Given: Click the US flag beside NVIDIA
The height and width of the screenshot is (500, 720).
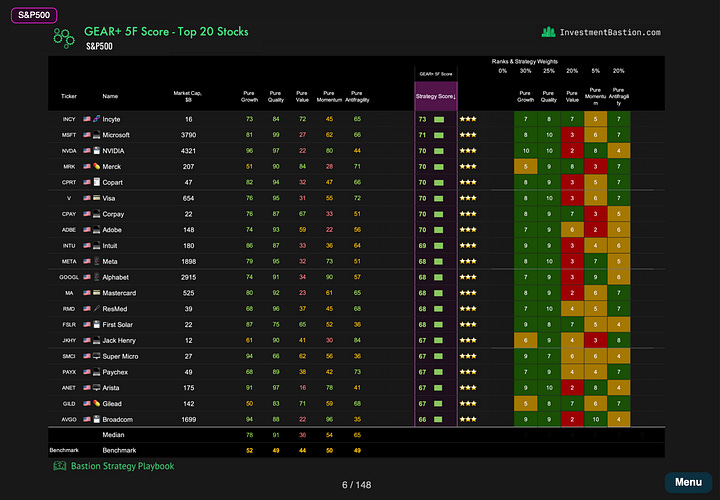Looking at the screenshot, I should point(87,151).
